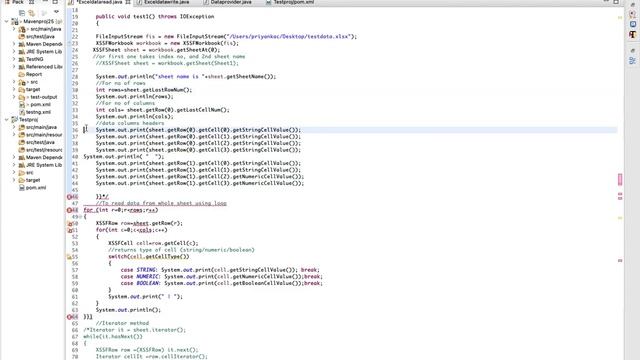Click the error marker on line 64
The height and width of the screenshot is (360, 640).
[x=69, y=317]
